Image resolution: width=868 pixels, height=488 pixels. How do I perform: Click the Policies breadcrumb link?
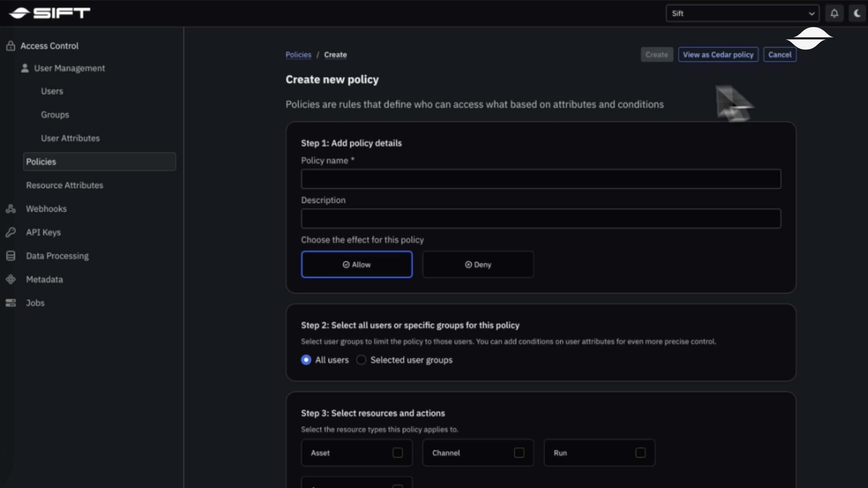298,55
